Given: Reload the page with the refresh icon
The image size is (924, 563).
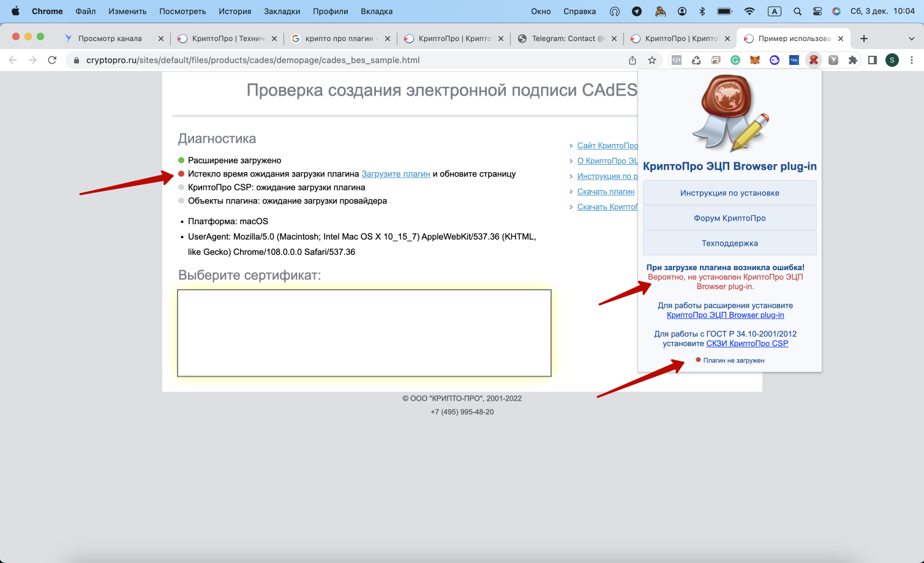Looking at the screenshot, I should tap(52, 60).
